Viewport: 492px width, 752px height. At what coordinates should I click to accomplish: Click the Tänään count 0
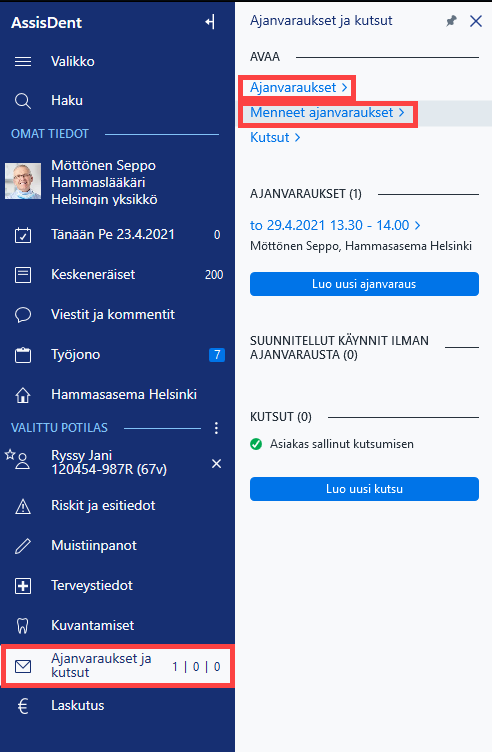[217, 235]
